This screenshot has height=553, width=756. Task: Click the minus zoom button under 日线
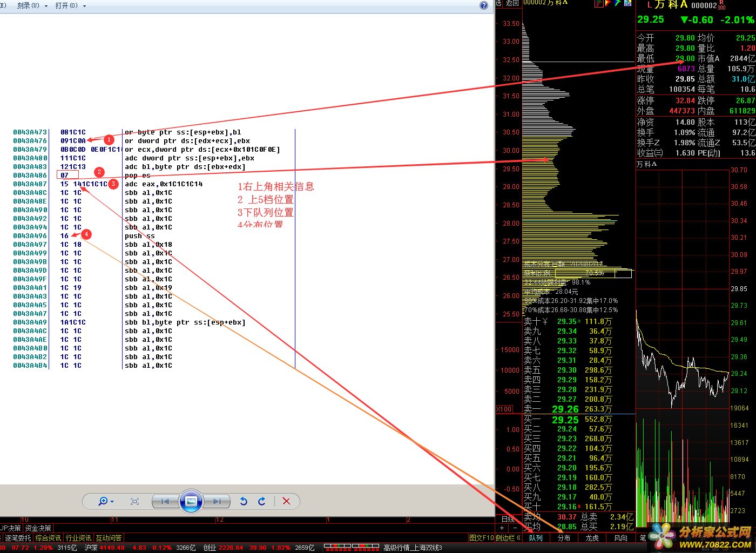coord(515,528)
